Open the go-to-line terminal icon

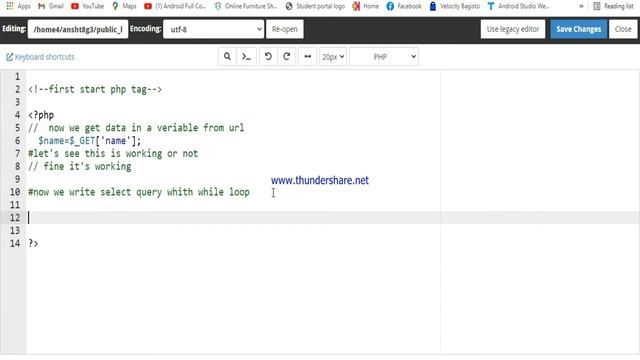click(247, 57)
